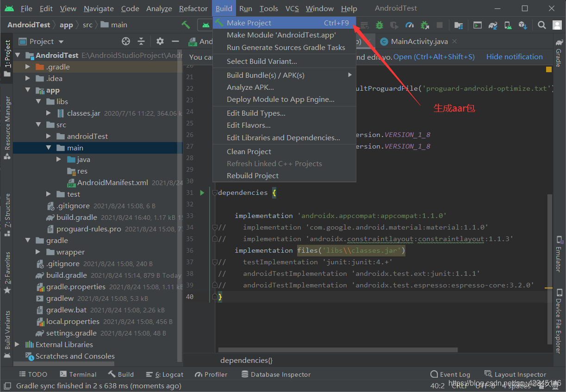The height and width of the screenshot is (392, 566).
Task: Sync project with Gradle elephant icon
Action: (492, 25)
